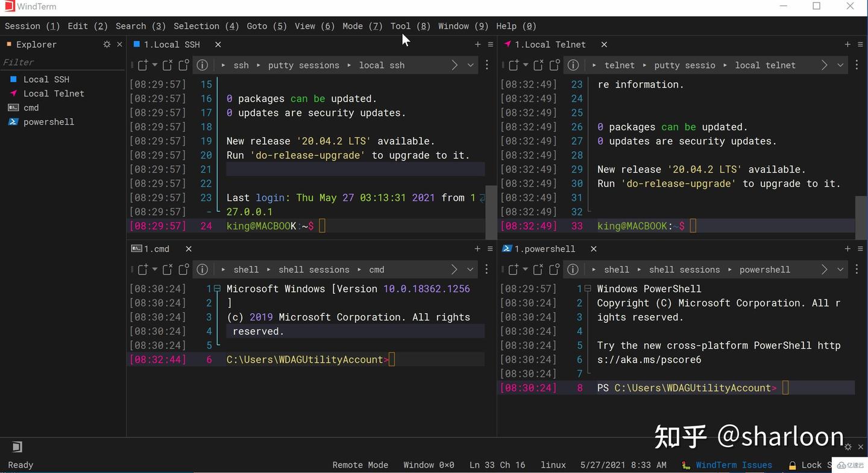
Task: Toggle the bottom-left panel icon
Action: coord(17,446)
